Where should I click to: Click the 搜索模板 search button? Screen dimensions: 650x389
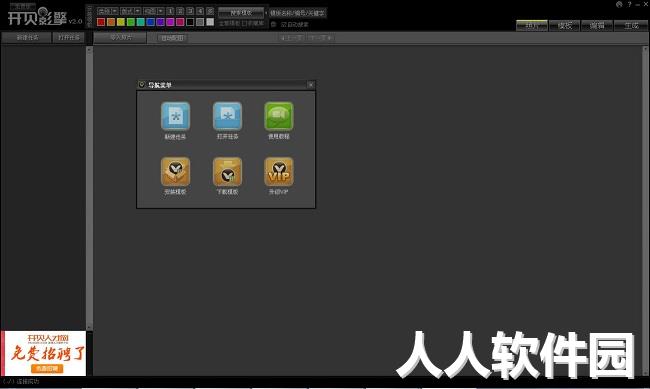(241, 12)
